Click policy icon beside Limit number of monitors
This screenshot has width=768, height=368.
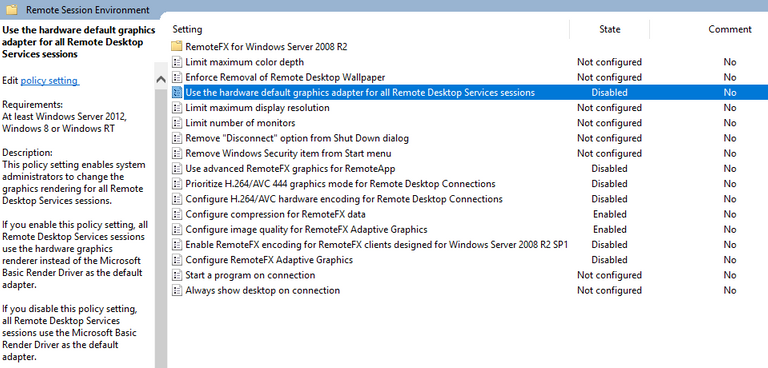click(177, 123)
